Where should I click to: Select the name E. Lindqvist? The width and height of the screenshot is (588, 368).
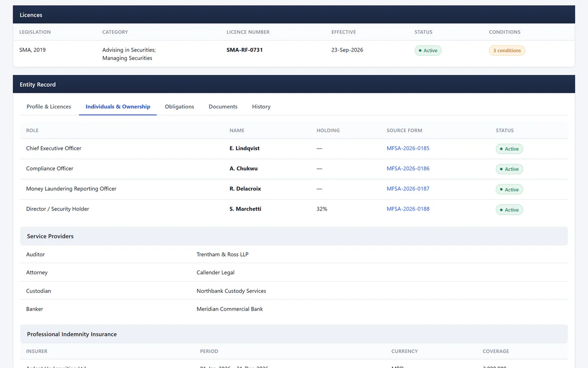(x=245, y=148)
